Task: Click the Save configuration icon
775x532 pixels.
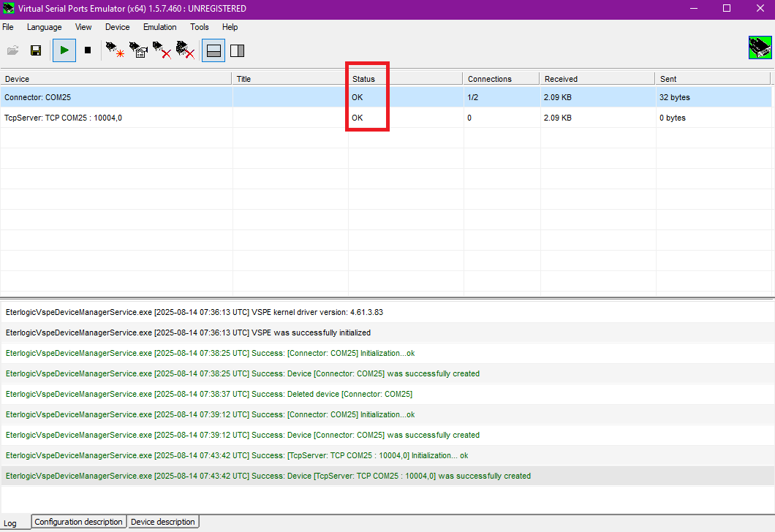Action: click(35, 50)
